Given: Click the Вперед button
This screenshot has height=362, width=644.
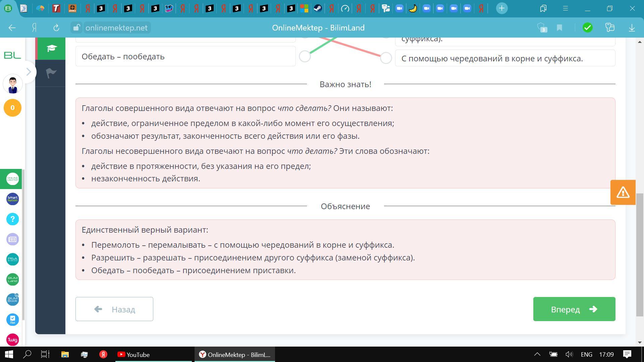Looking at the screenshot, I should coord(574,309).
